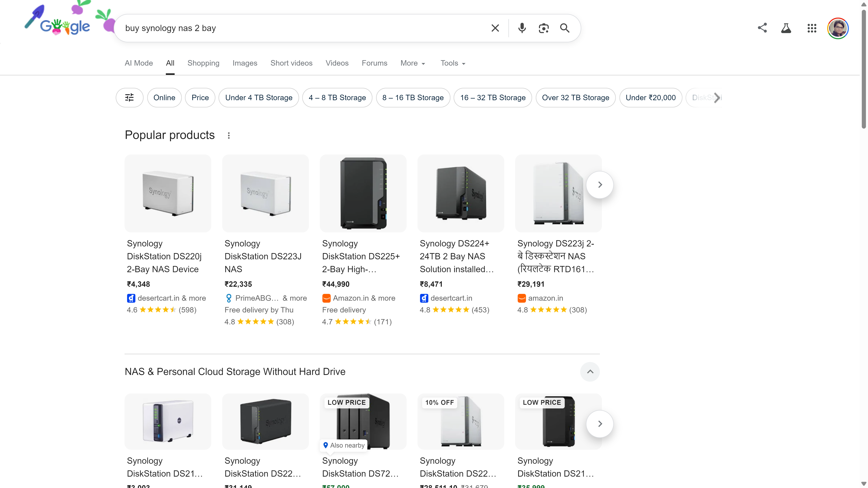Select the All results tab
The height and width of the screenshot is (488, 868).
point(170,63)
